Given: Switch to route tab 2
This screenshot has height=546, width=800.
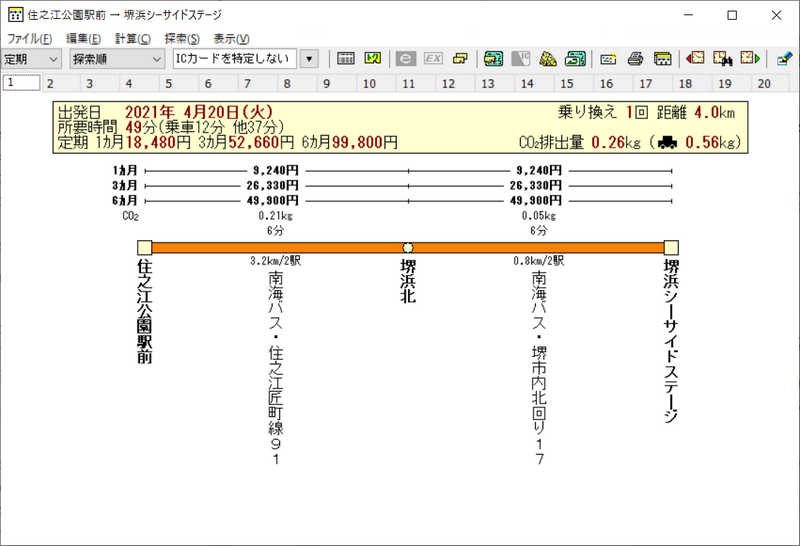Looking at the screenshot, I should pos(60,83).
